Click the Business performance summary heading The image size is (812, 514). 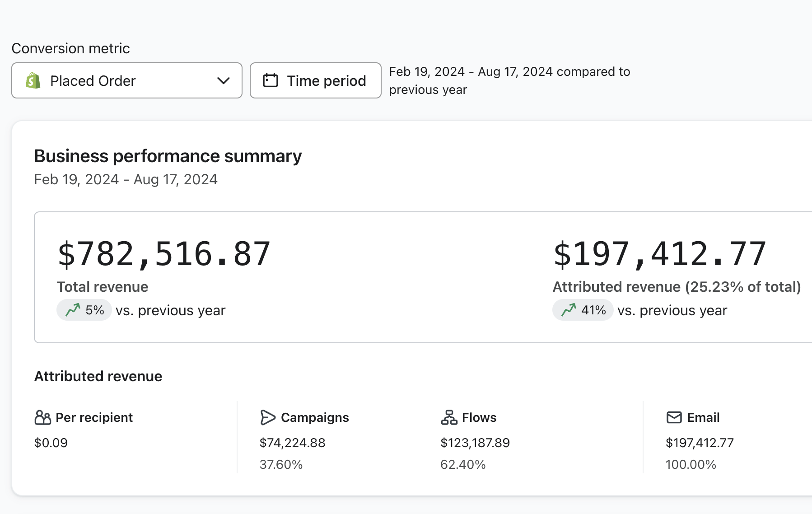[x=168, y=156]
